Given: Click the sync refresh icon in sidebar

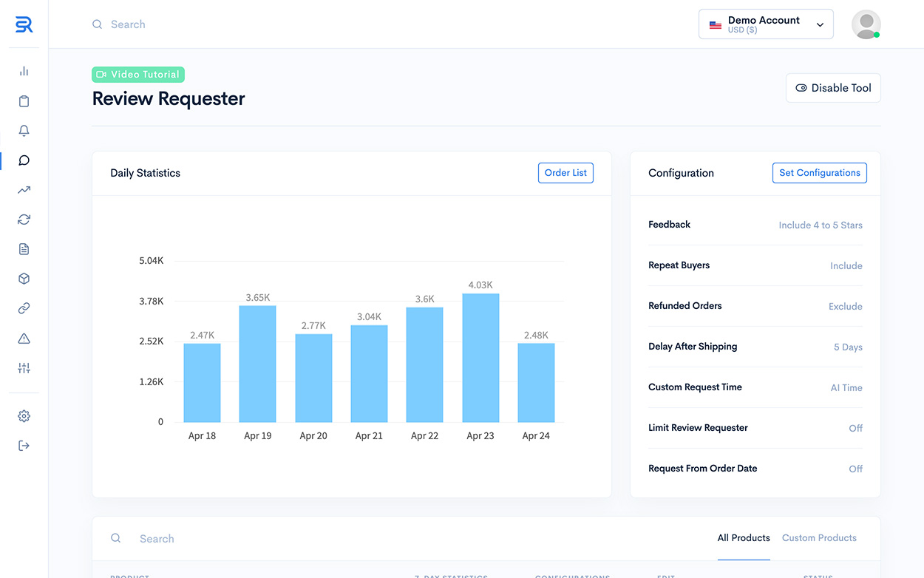Looking at the screenshot, I should [24, 220].
